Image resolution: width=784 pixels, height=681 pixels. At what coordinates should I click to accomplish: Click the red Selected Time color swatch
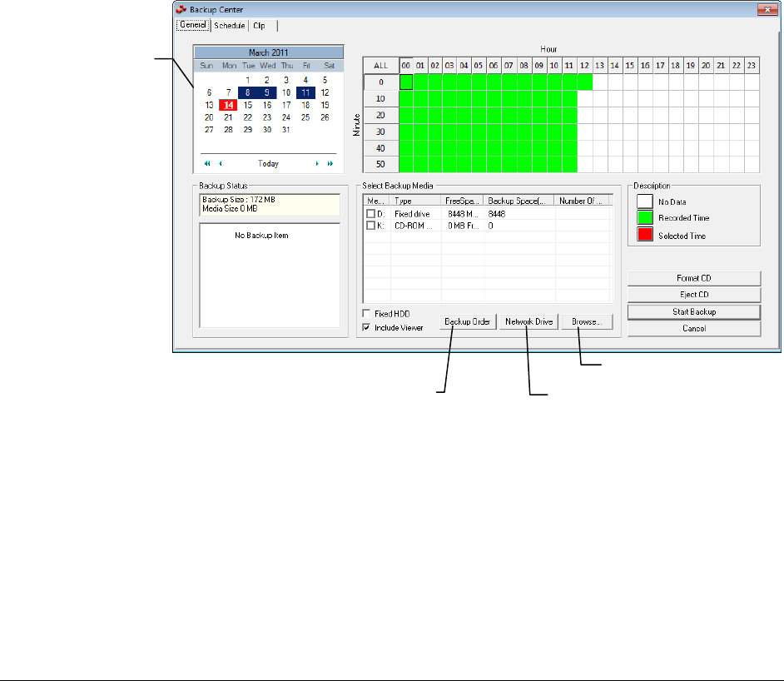tap(645, 236)
